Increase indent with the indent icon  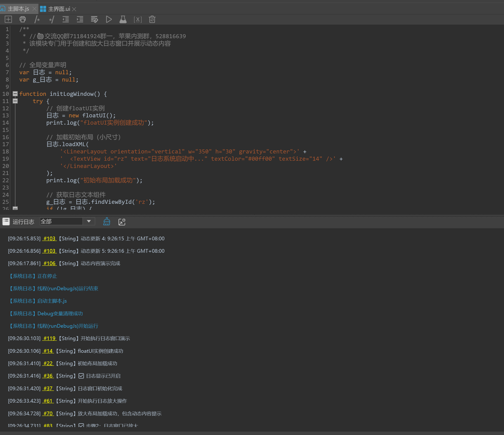pos(80,19)
